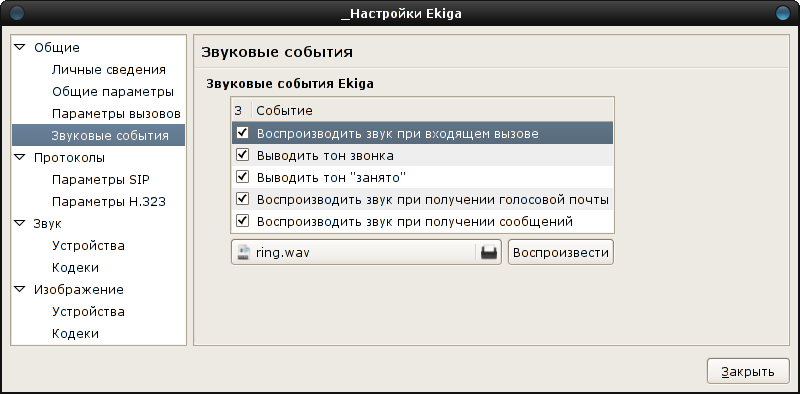Open "Общие параметры" settings page
Screen dimensions: 800x394
click(113, 92)
